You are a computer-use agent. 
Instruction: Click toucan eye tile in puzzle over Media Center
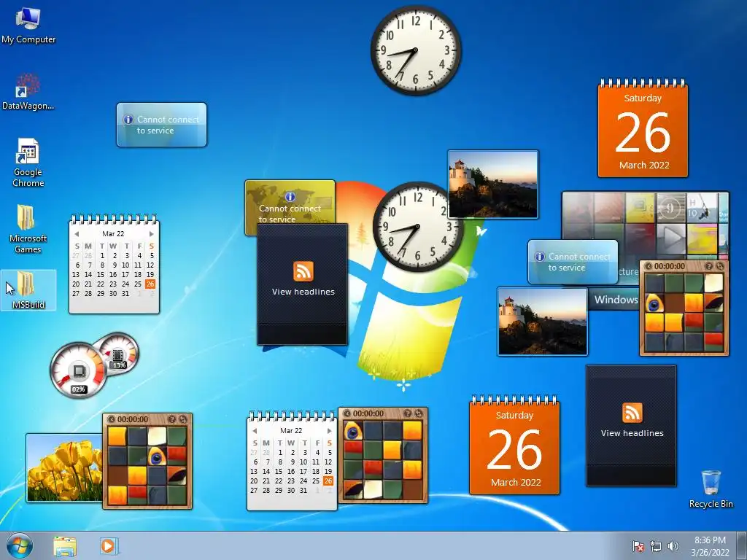[654, 303]
